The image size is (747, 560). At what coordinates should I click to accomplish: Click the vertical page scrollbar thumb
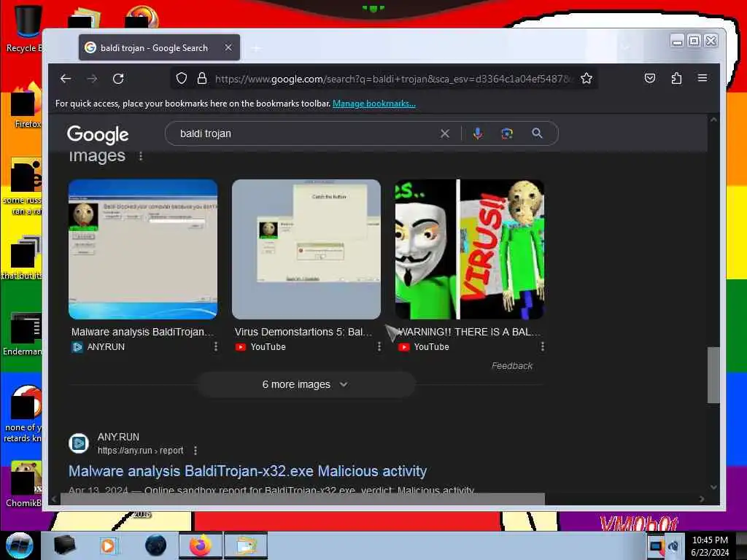point(713,375)
